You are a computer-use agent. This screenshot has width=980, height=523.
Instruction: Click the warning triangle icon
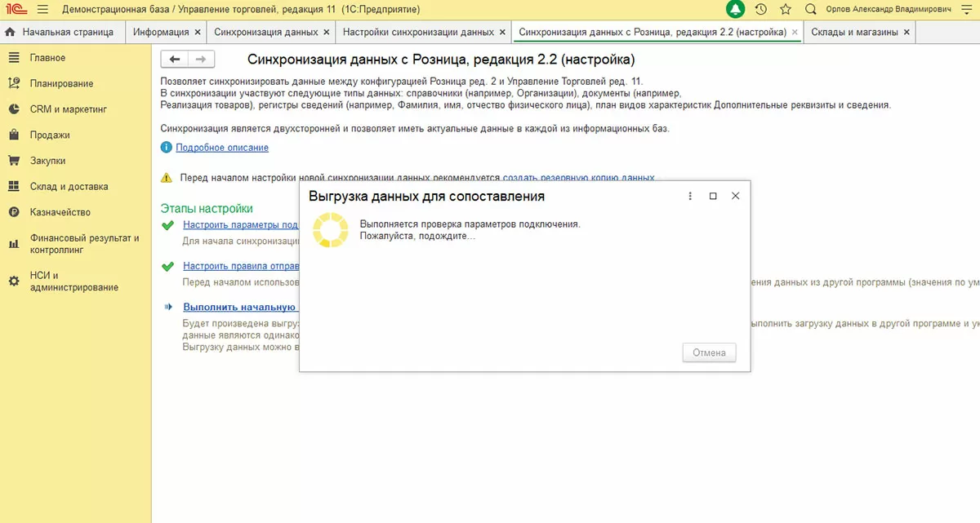(x=167, y=177)
